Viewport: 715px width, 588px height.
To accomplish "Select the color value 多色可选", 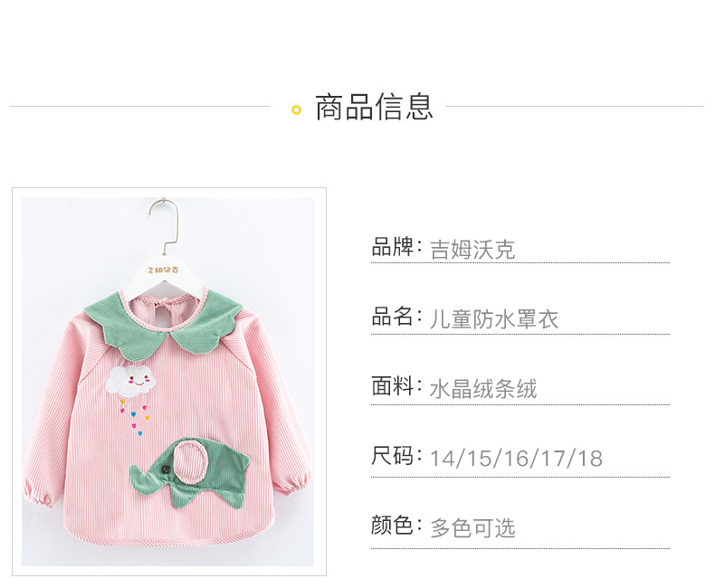I will 472,528.
